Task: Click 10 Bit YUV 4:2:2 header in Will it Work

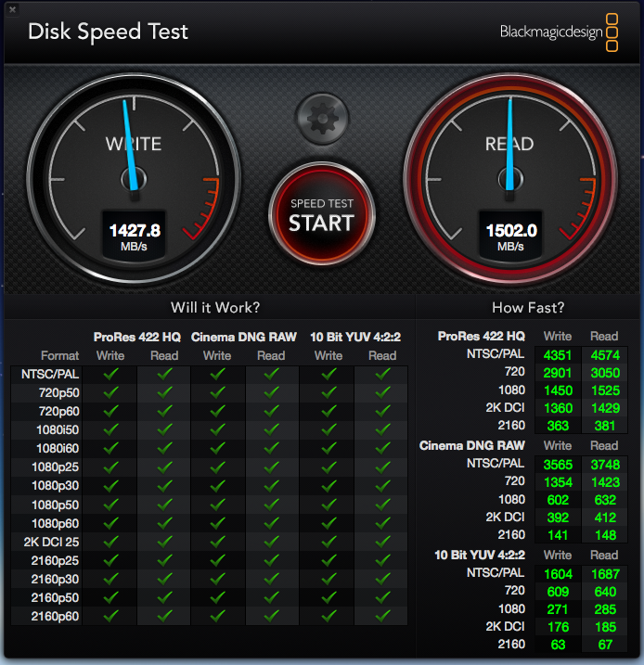Action: pos(355,338)
